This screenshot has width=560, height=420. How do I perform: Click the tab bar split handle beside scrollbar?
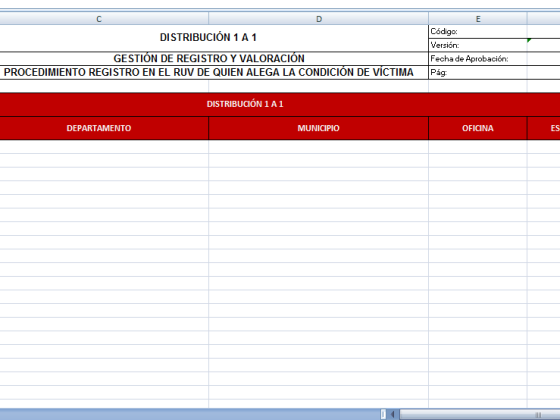click(383, 414)
